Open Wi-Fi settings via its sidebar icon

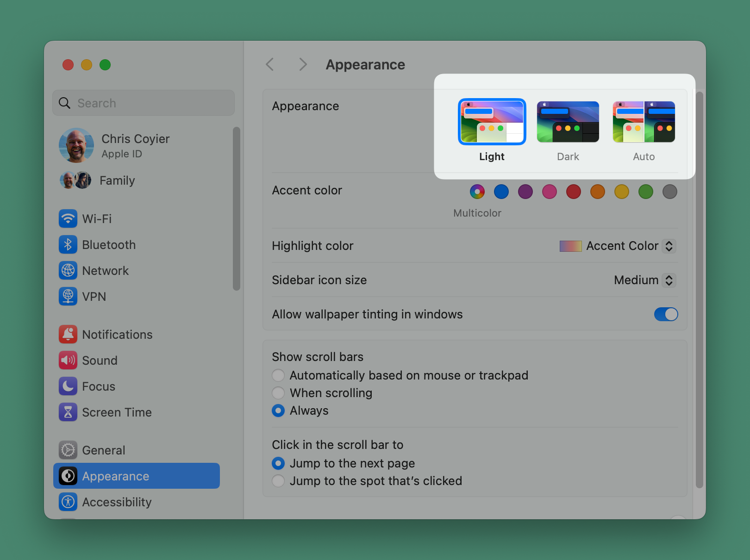[68, 219]
